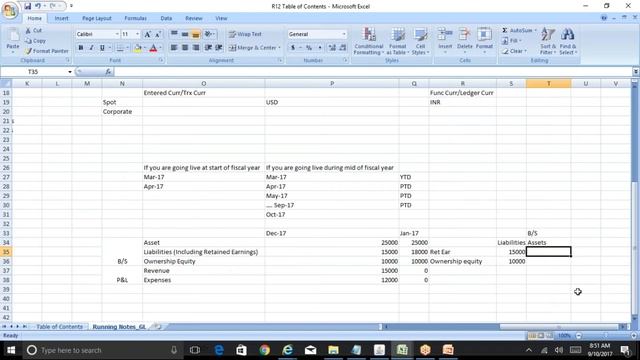Switch to the Insert tab
This screenshot has width=640, height=360.
(61, 18)
